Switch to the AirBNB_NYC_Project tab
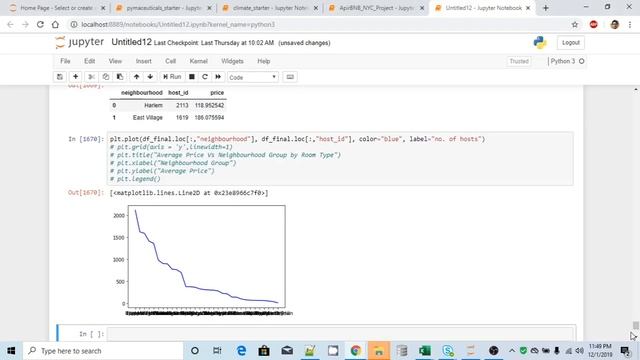 376,8
